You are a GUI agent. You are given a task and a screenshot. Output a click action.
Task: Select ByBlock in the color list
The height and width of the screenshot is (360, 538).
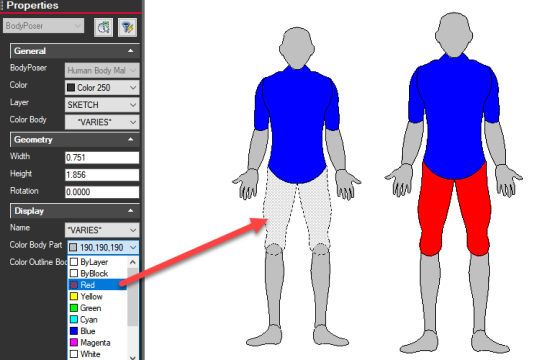tap(98, 274)
